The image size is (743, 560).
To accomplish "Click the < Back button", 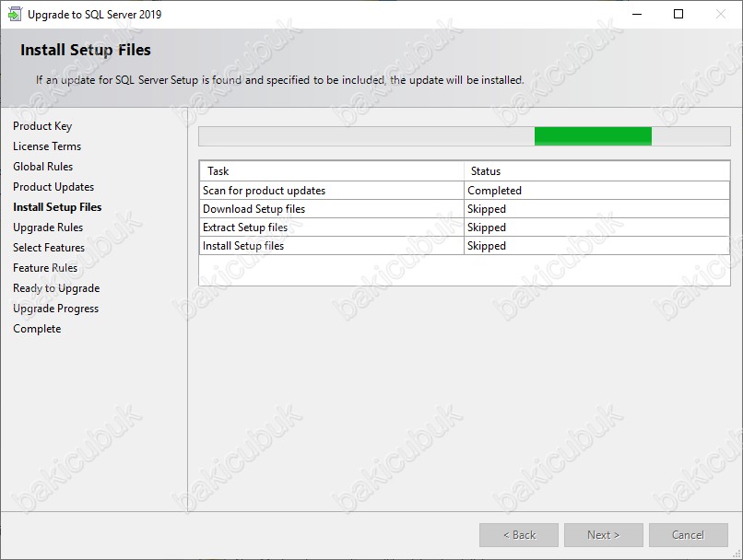I will click(519, 535).
